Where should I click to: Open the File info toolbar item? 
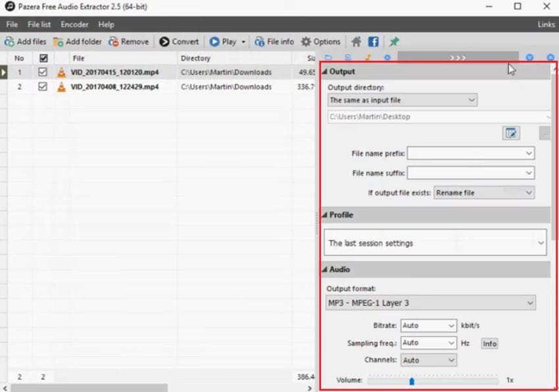[274, 41]
